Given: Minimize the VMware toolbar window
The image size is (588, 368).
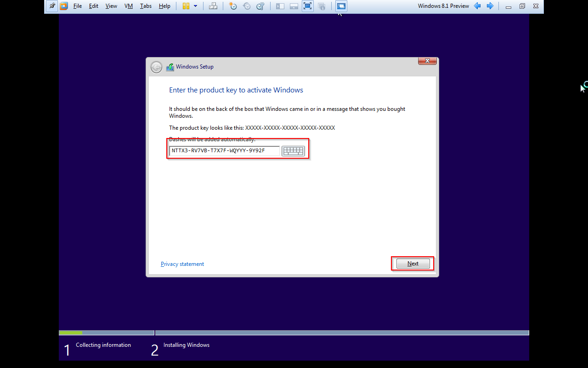Looking at the screenshot, I should (509, 6).
